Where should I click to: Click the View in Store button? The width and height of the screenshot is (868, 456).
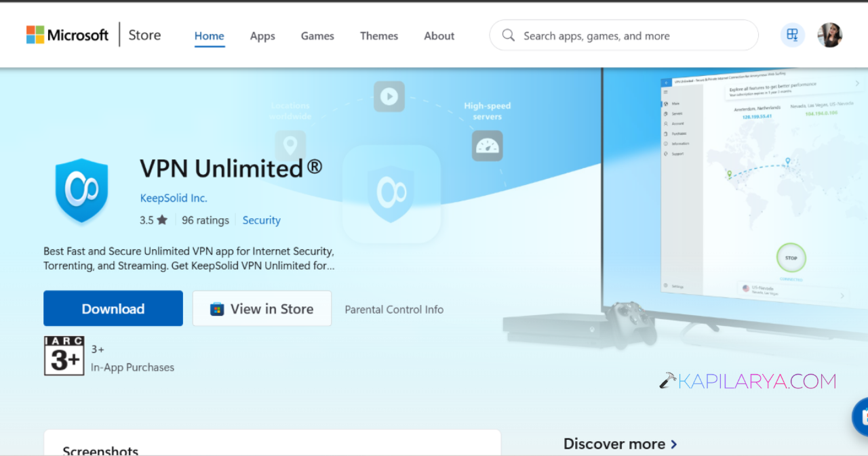[x=262, y=308]
